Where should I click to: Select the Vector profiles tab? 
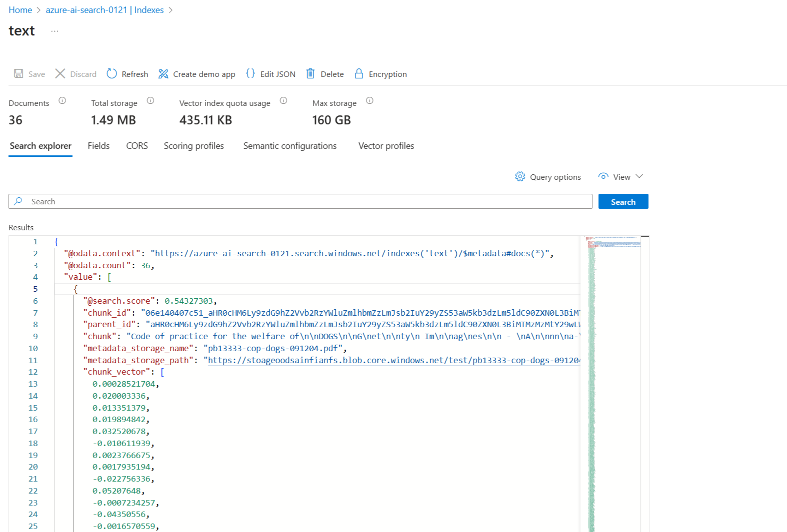point(386,146)
